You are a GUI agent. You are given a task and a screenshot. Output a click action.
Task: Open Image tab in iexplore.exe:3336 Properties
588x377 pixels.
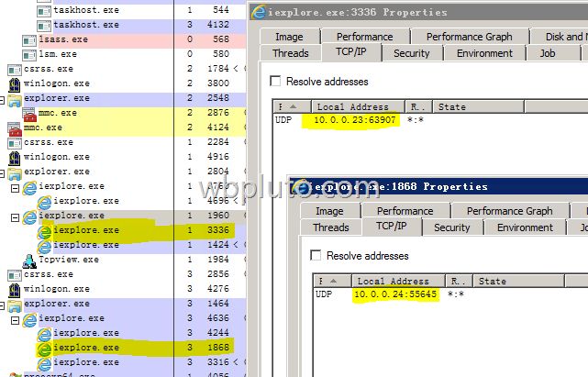pos(289,37)
